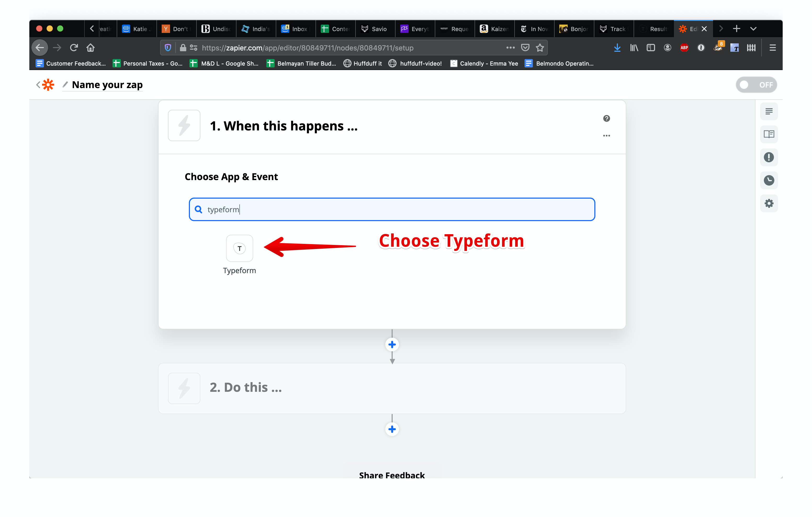The height and width of the screenshot is (517, 812).
Task: Open the zap settings gear icon
Action: tap(769, 204)
